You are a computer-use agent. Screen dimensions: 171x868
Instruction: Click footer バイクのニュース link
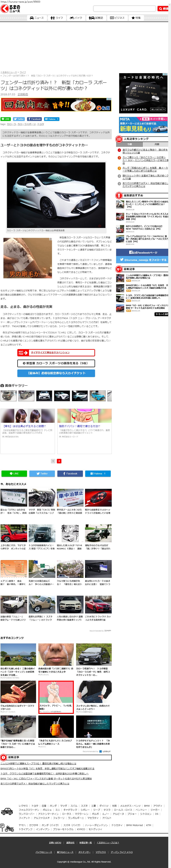44,852
